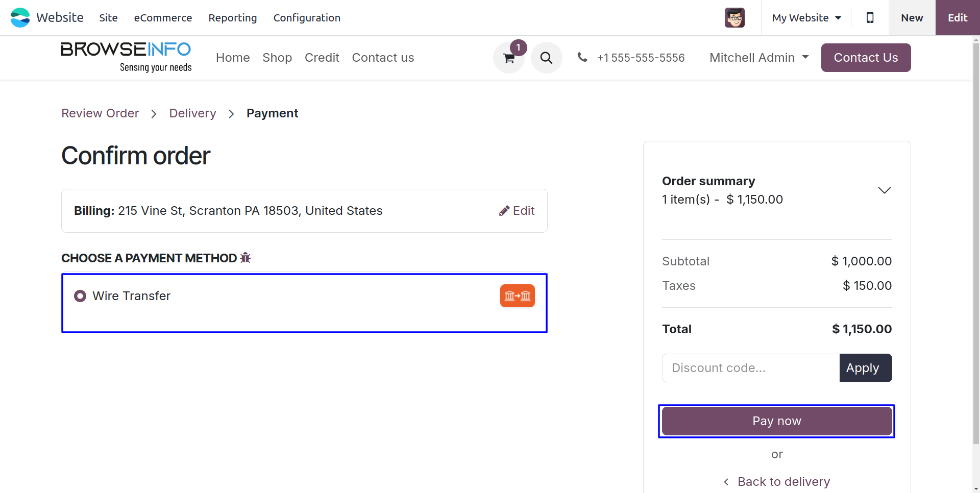
Task: Edit the billing address
Action: tap(517, 211)
